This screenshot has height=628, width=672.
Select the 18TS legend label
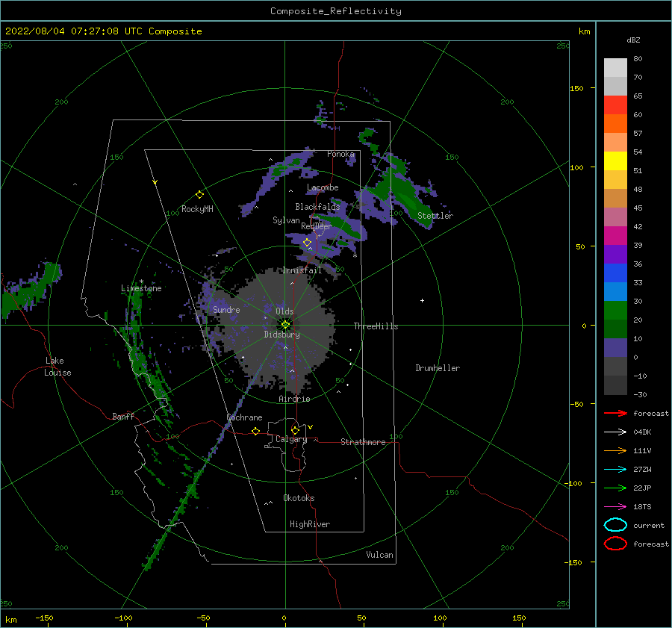(x=642, y=507)
